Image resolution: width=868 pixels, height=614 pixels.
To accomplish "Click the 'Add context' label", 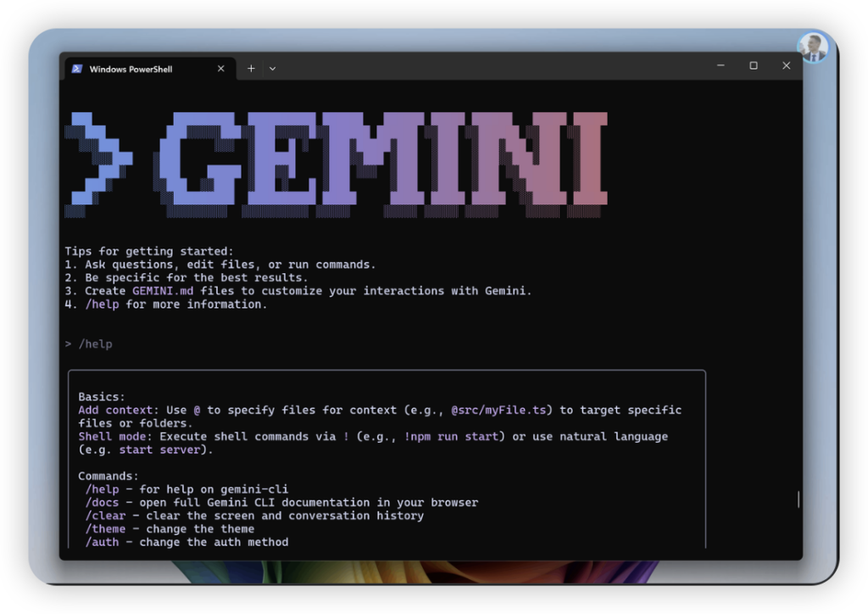I will pos(115,410).
